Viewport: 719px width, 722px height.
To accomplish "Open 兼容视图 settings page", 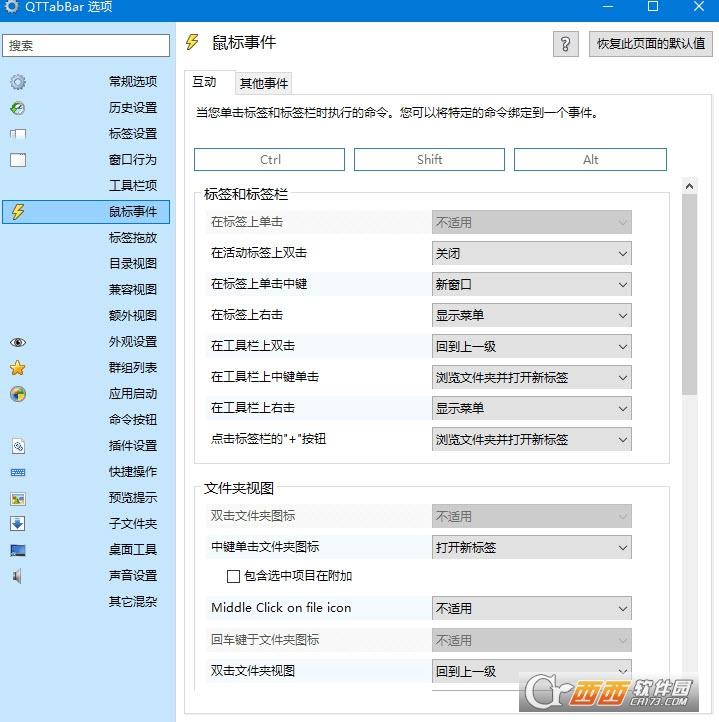I will 86,290.
